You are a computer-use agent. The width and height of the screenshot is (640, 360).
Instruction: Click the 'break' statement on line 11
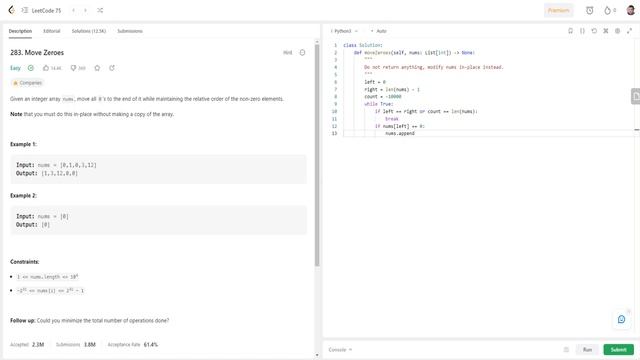391,119
